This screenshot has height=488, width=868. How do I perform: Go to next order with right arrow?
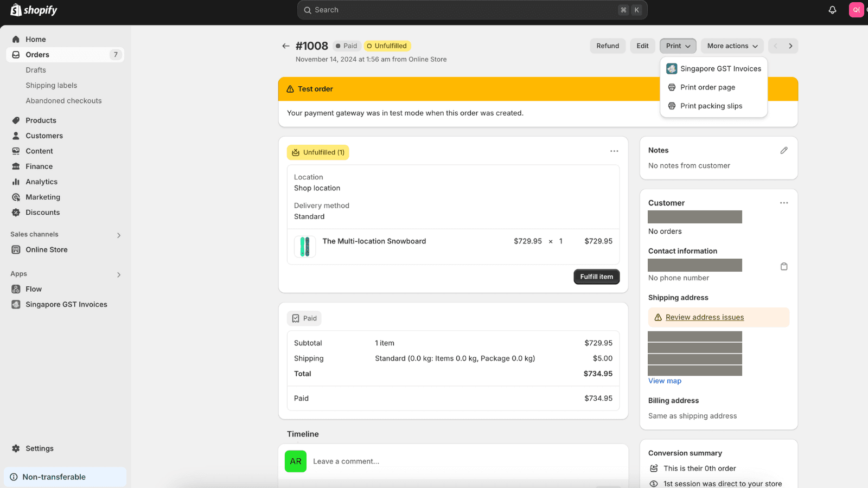pyautogui.click(x=790, y=46)
